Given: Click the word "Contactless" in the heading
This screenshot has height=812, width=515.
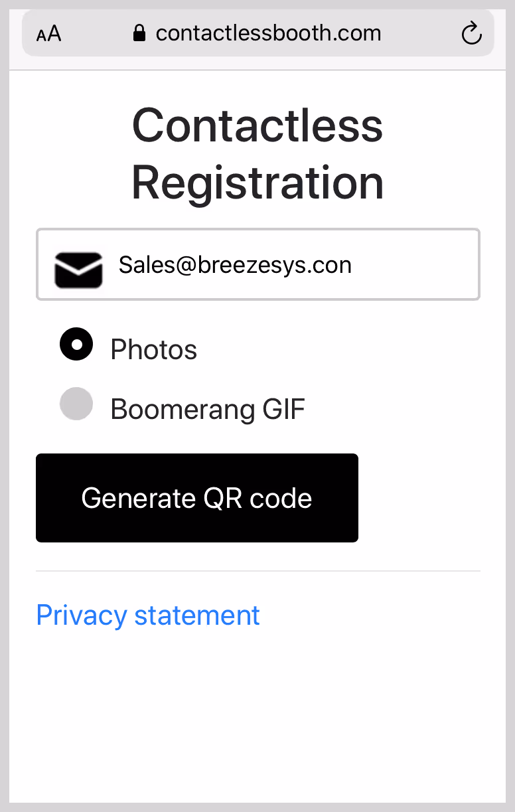Looking at the screenshot, I should (257, 125).
